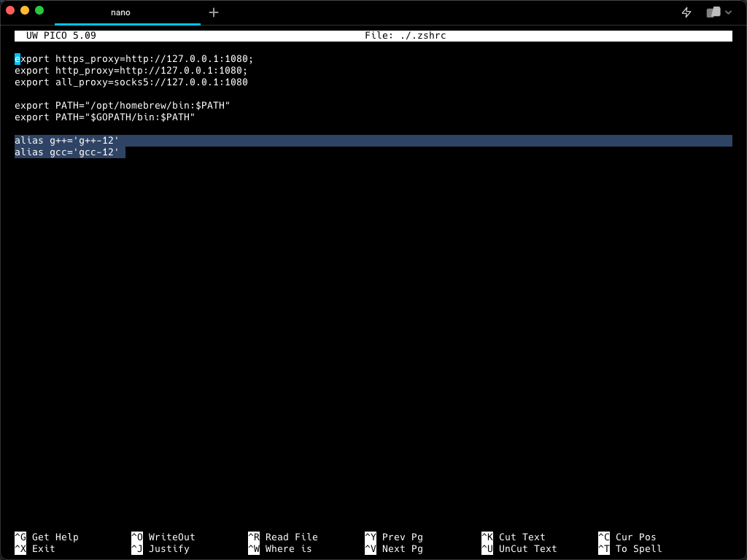Click the ^C Cur Pos shortcut
Screen dimensions: 747x560
coord(627,537)
